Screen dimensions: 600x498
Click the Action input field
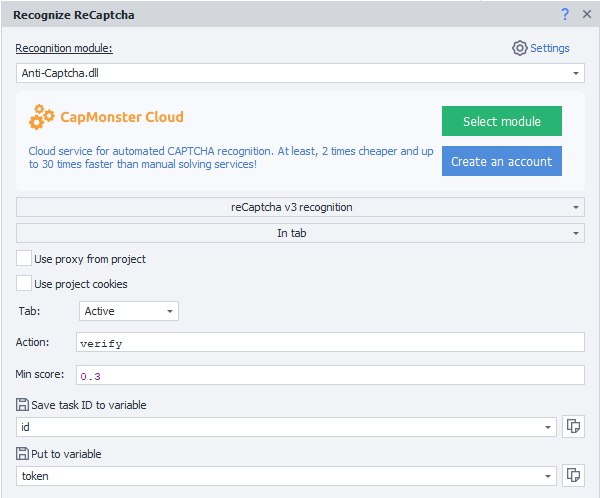[x=330, y=343]
